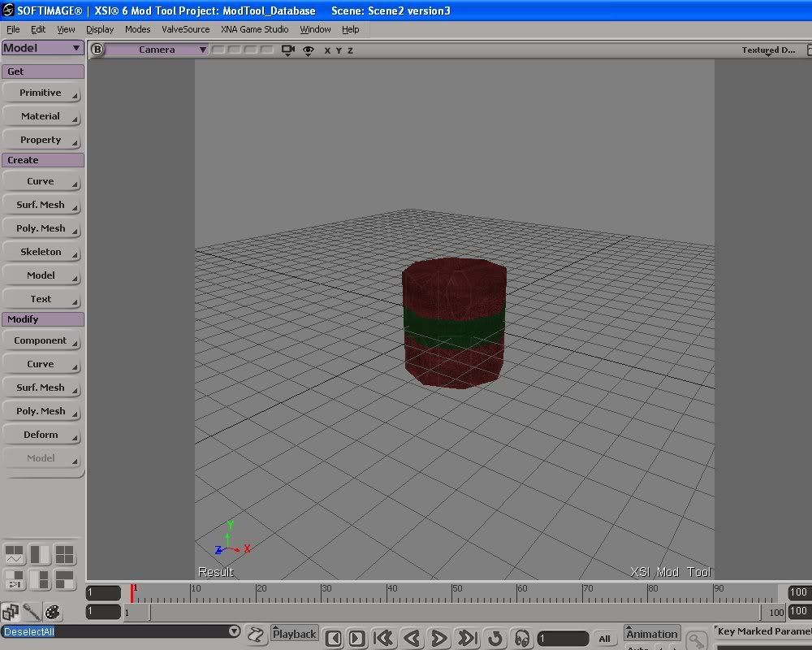This screenshot has width=812, height=650.
Task: Open the color palette panel icon
Action: click(x=52, y=612)
